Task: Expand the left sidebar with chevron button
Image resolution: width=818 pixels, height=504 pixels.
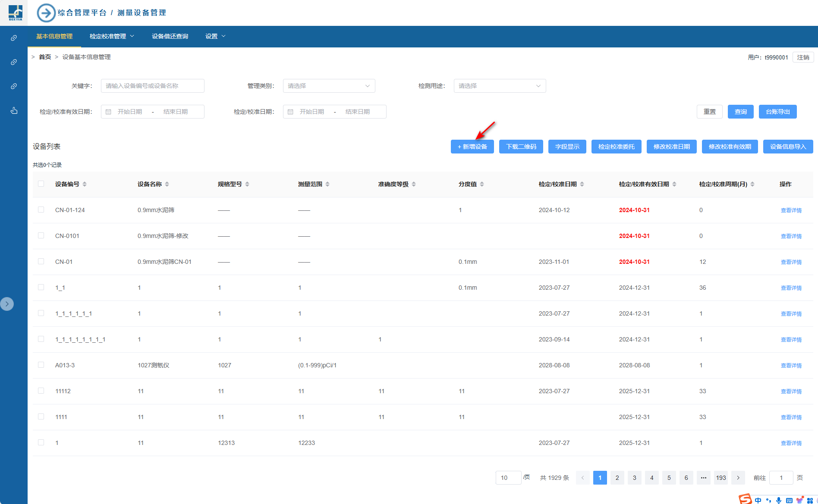Action: (7, 304)
